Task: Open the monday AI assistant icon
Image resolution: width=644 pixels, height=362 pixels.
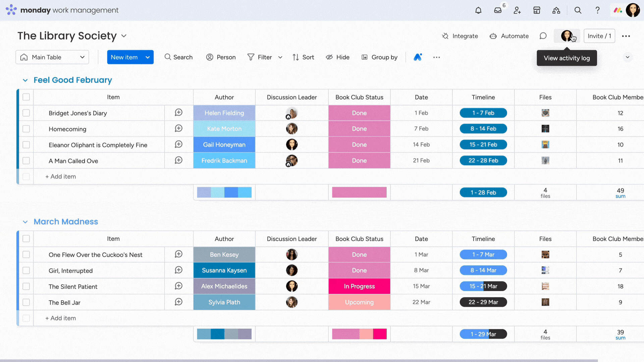Action: [418, 57]
